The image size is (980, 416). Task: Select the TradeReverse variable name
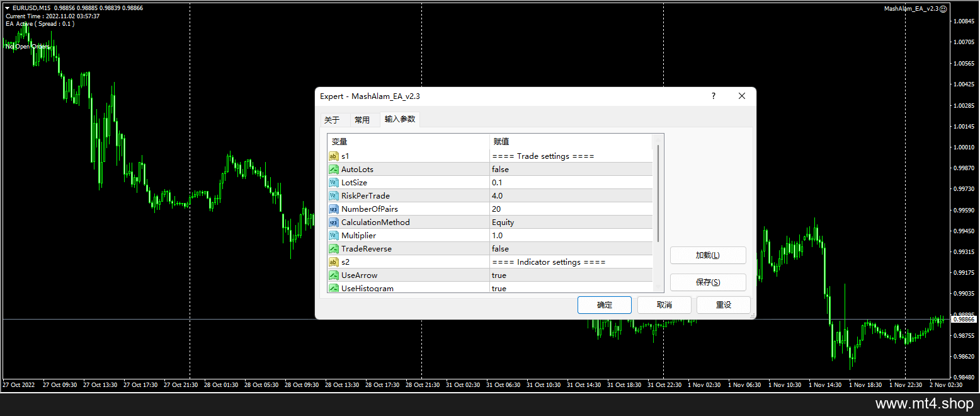[x=367, y=249]
